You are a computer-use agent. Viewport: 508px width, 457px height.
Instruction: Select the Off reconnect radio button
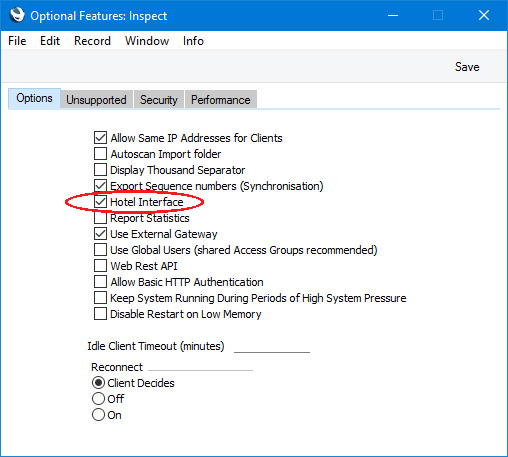coord(98,399)
